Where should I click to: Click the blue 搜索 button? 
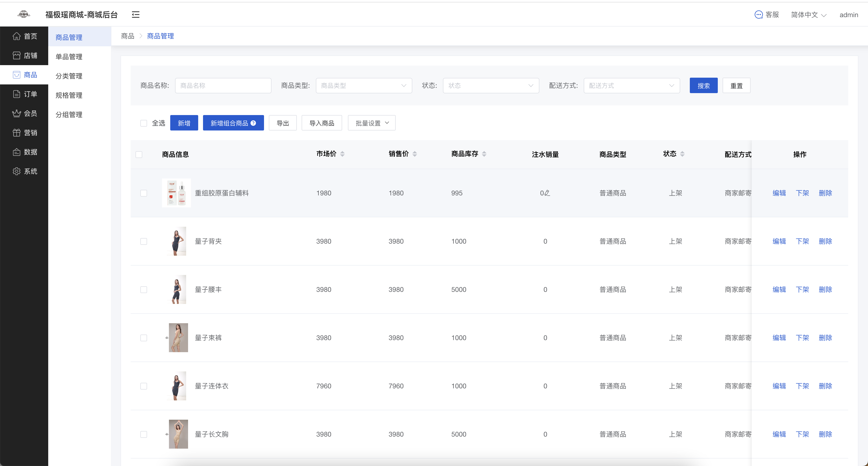point(704,86)
